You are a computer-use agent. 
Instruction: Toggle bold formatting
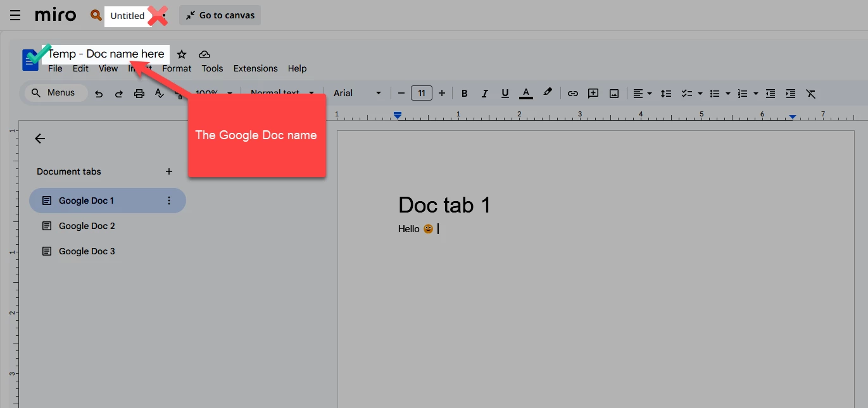click(x=464, y=94)
